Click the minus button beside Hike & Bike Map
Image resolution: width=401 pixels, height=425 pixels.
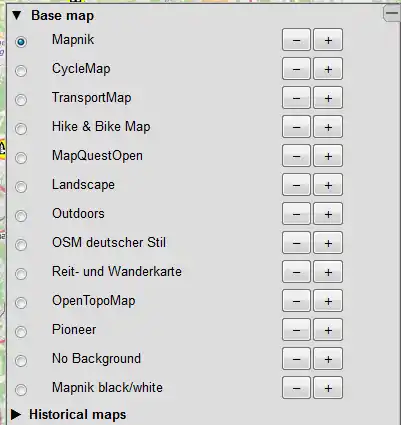(296, 127)
